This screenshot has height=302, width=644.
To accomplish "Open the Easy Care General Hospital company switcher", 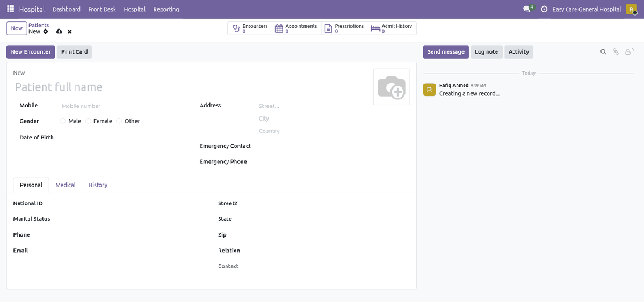I will tap(587, 9).
